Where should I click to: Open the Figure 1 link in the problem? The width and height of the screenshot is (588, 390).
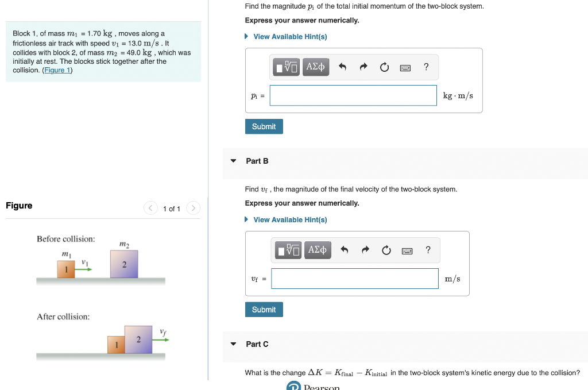pyautogui.click(x=57, y=69)
